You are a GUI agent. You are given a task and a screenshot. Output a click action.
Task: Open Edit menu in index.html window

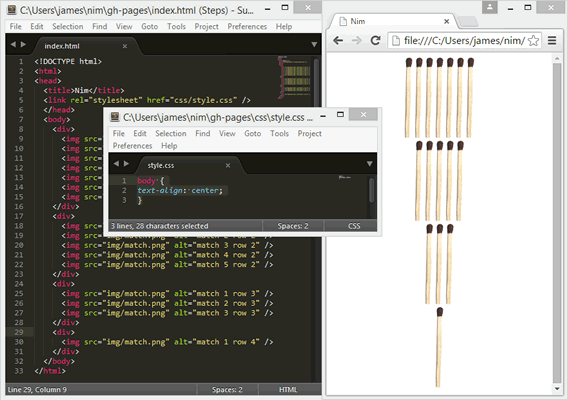pyautogui.click(x=37, y=26)
